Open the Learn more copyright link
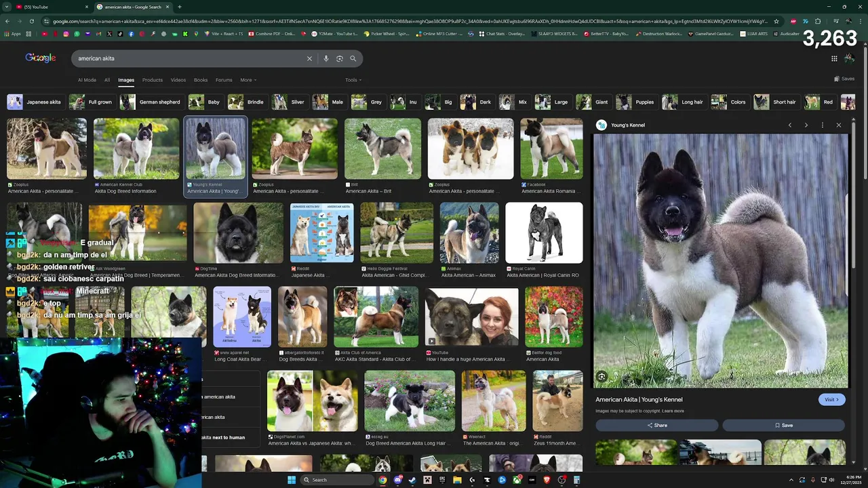868x488 pixels. tap(673, 411)
